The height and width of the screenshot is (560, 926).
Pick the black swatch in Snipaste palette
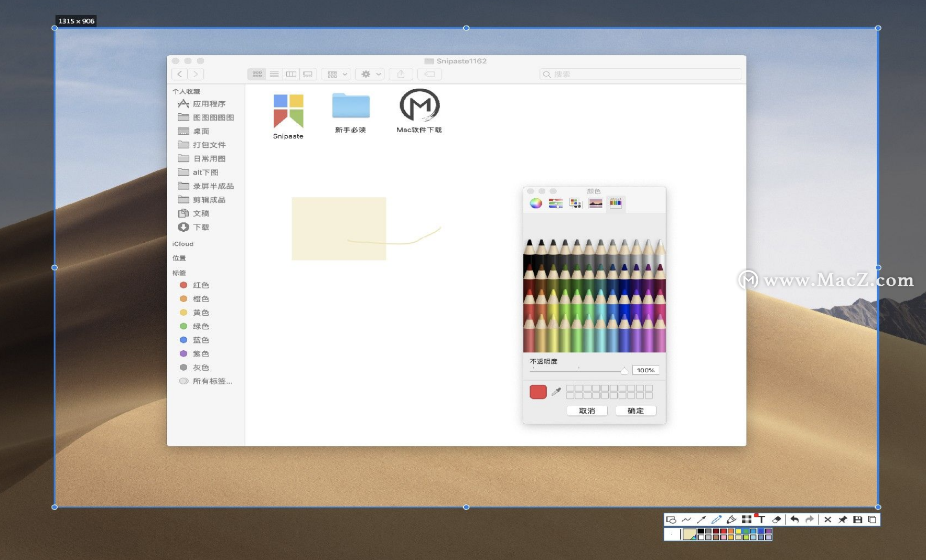coord(701,531)
